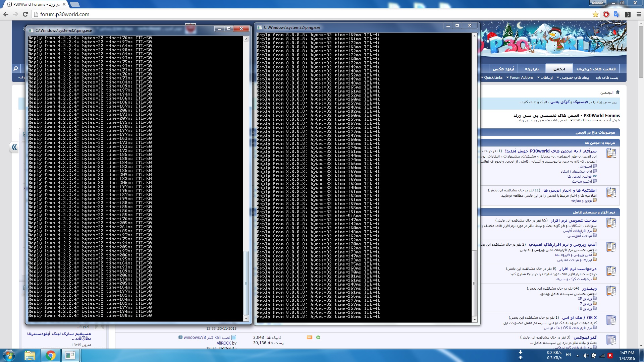The height and width of the screenshot is (362, 644).
Task: Click the status icon for مباحث عمومی نرم افزار row
Action: [x=611, y=223]
